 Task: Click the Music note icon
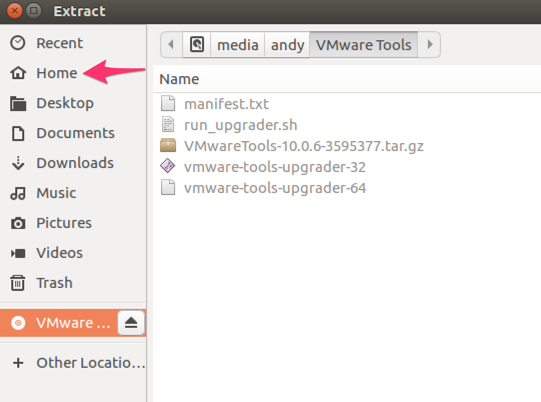coord(18,193)
